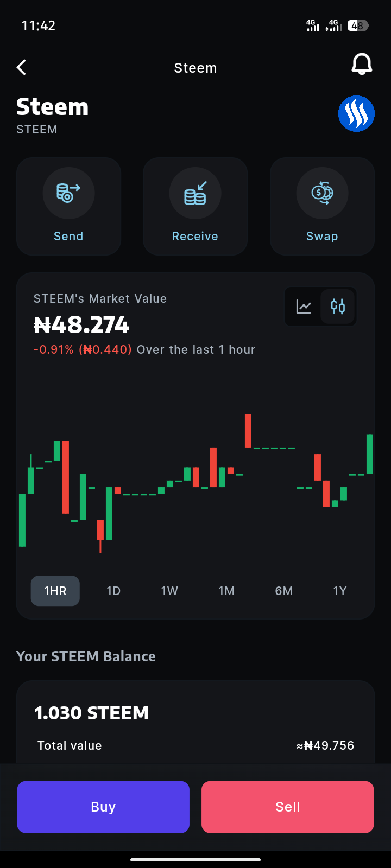Select the 1W time range
Screen dimensions: 391x868
click(x=169, y=591)
